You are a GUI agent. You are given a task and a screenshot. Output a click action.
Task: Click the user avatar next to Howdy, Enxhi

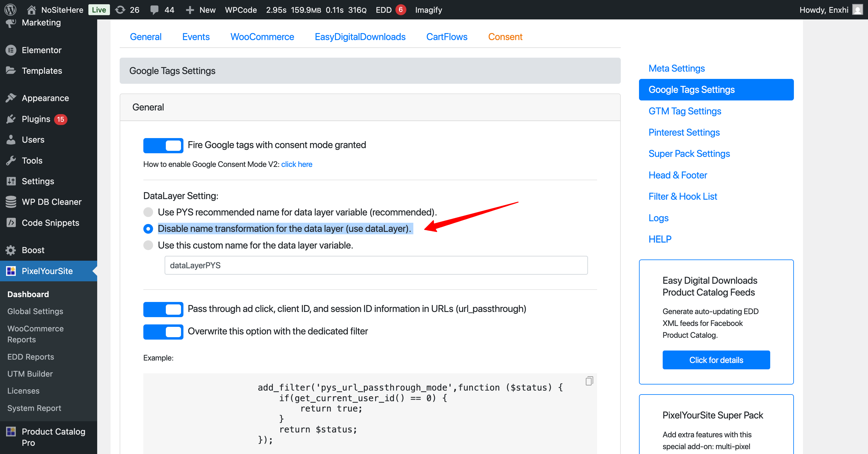[x=857, y=9]
